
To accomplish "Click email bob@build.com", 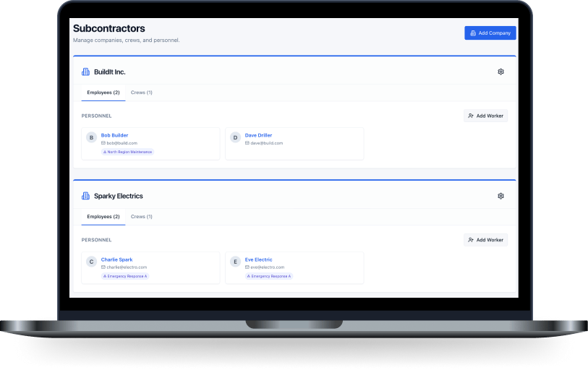I will tap(122, 143).
